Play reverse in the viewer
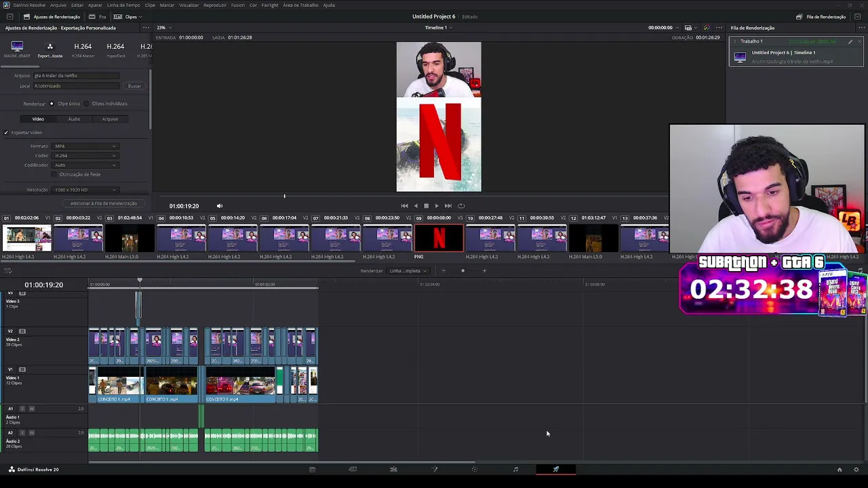Screen dimensions: 868x488 pos(416,206)
